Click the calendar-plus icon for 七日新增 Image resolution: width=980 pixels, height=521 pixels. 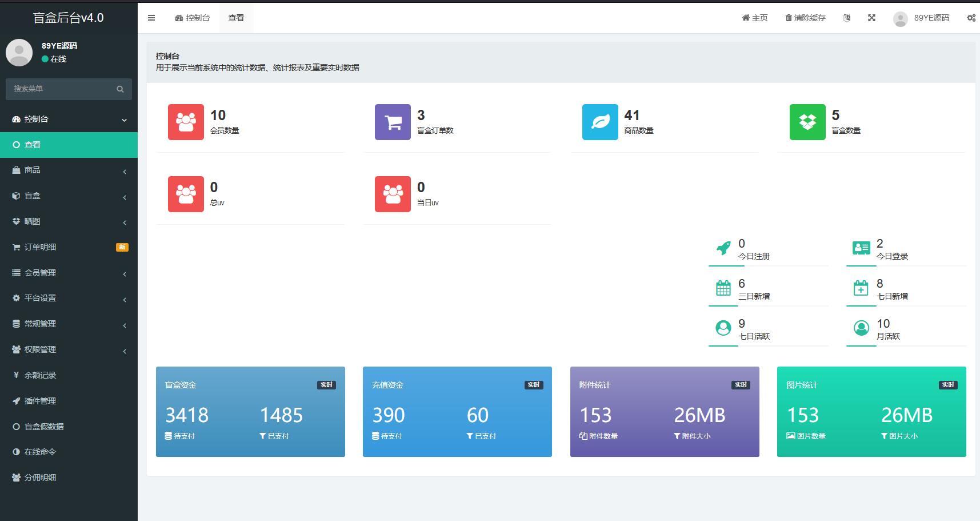[x=861, y=288]
